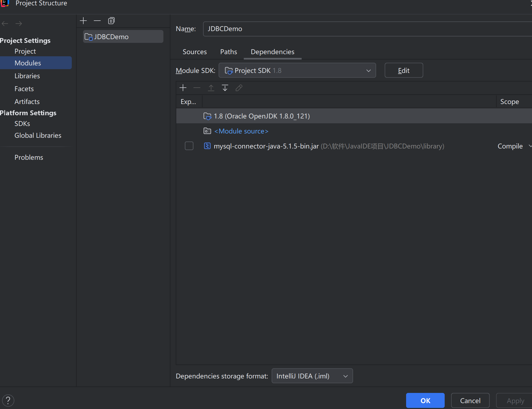The height and width of the screenshot is (409, 532).
Task: Click the move dependency down arrow
Action: [225, 88]
